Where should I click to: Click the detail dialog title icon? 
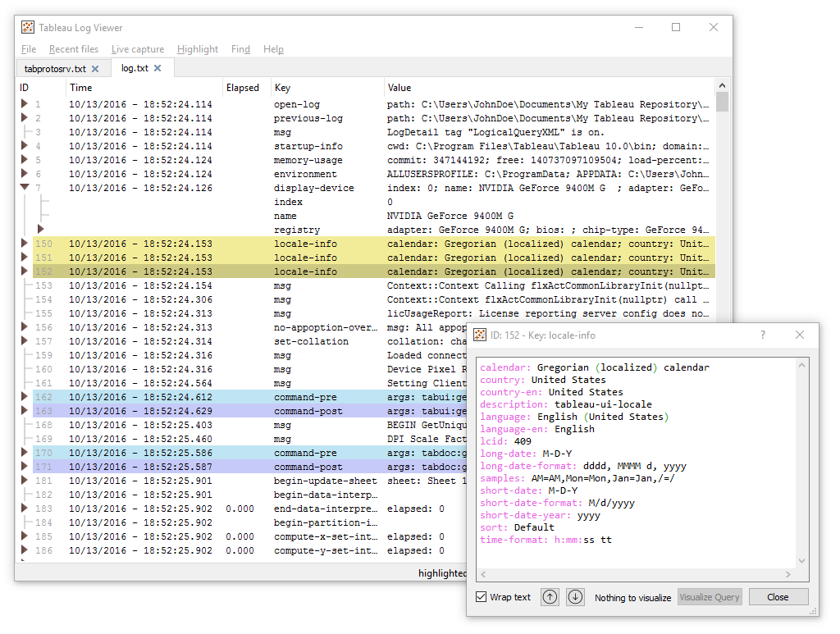(x=480, y=335)
